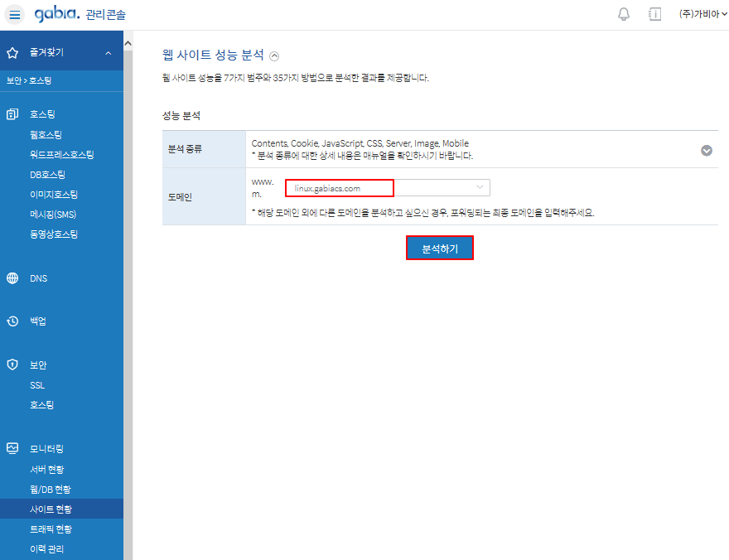Open the DNS menu

pyautogui.click(x=39, y=278)
